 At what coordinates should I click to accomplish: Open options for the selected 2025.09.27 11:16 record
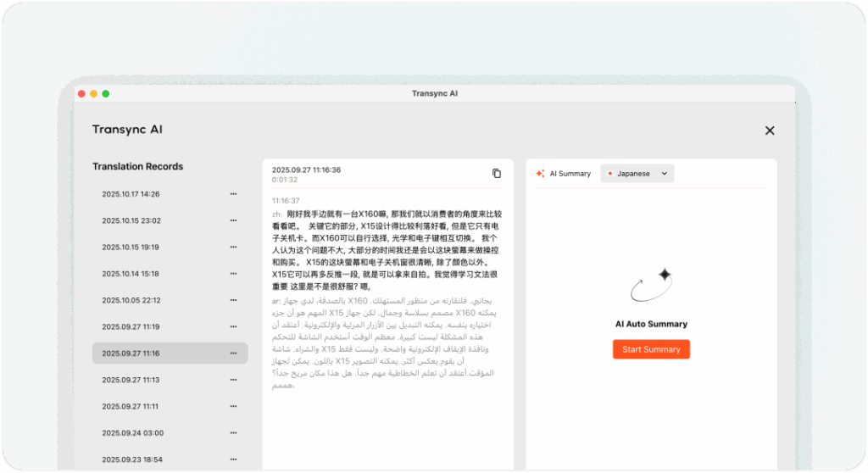pyautogui.click(x=233, y=353)
